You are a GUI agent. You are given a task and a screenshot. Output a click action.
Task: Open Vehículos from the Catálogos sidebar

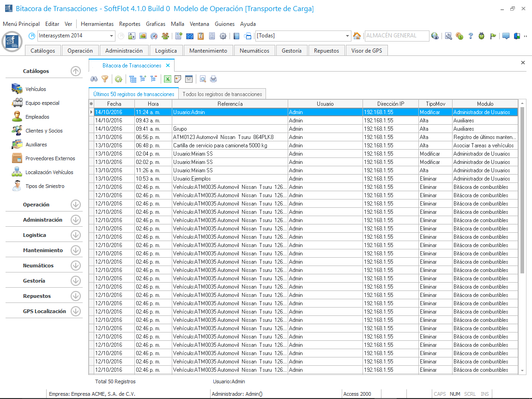pyautogui.click(x=36, y=89)
